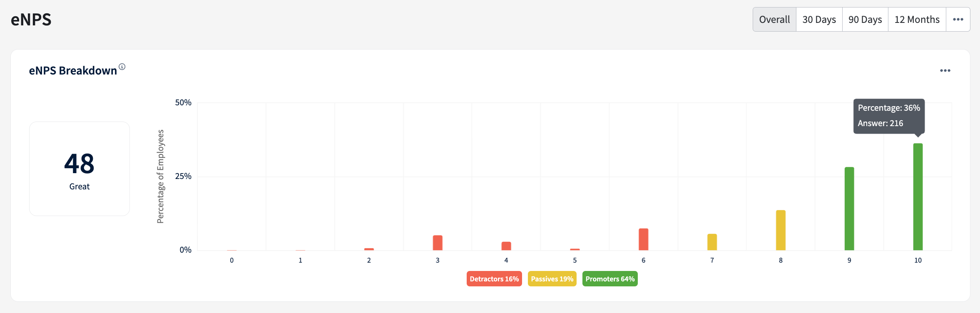
Task: Select the 12 Months tab
Action: [917, 20]
